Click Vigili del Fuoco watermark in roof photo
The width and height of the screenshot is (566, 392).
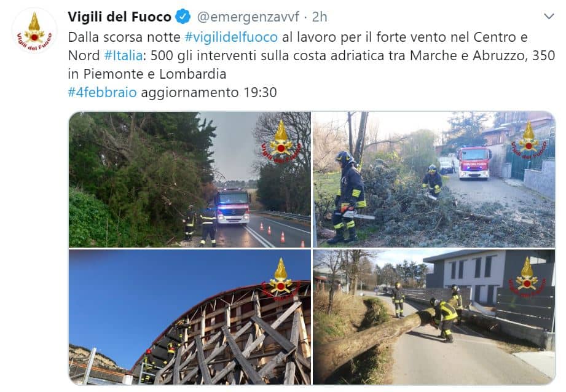click(x=281, y=280)
